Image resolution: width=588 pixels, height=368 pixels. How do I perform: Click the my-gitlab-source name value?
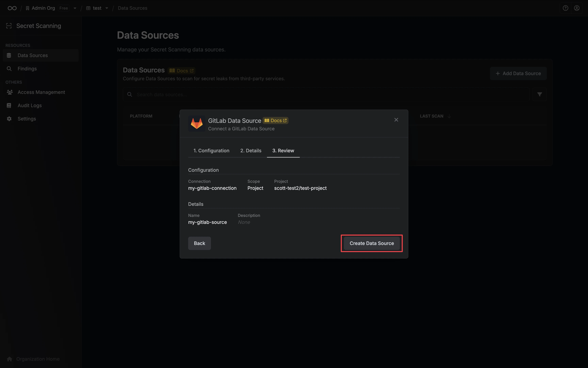pos(207,222)
